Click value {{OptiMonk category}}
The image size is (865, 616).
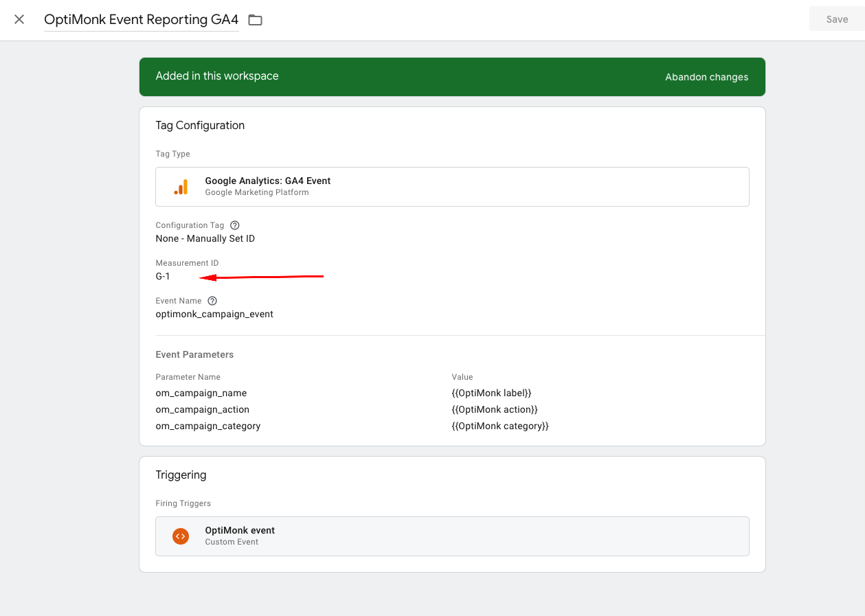point(500,426)
